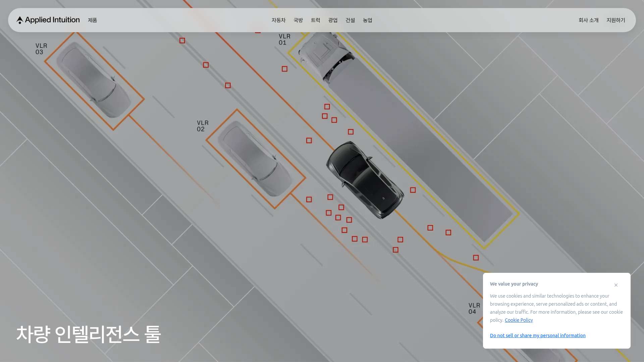Open the 회사 소개 menu
Image resolution: width=644 pixels, height=362 pixels.
coord(588,20)
